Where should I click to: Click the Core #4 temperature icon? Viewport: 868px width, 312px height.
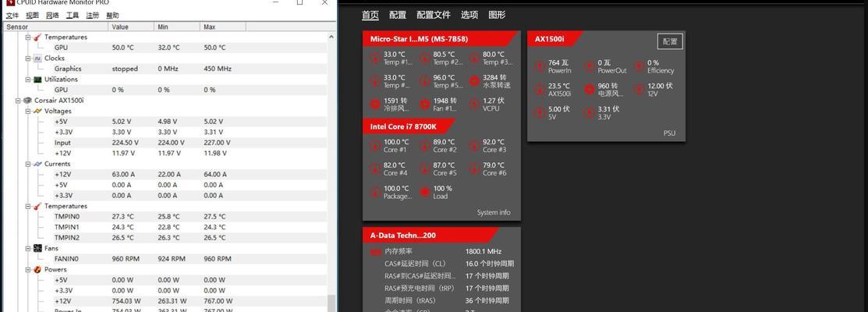point(375,168)
